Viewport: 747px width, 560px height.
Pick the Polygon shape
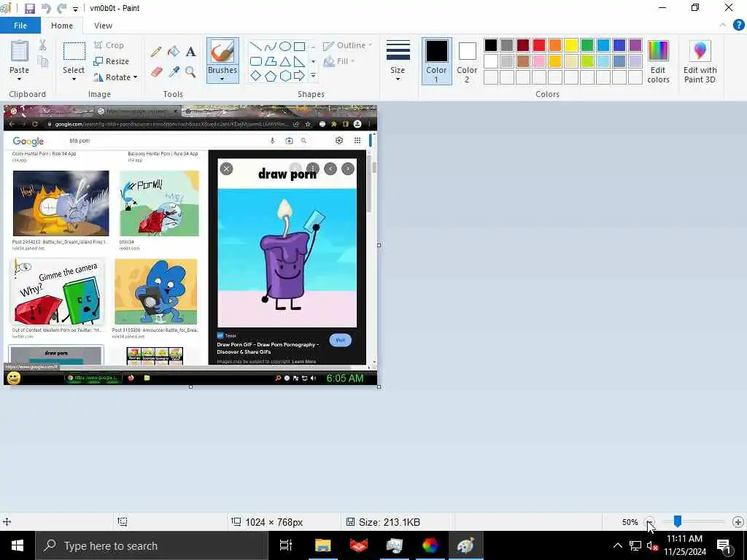point(271,61)
